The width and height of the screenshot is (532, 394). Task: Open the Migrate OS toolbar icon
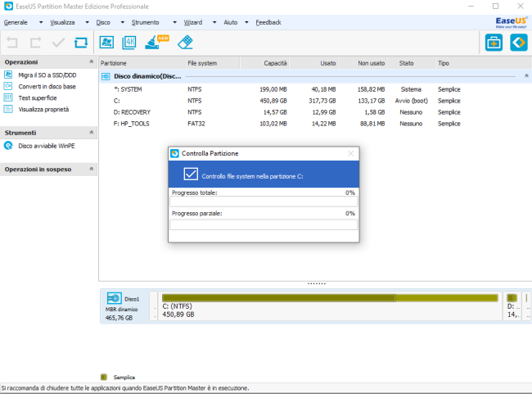pos(106,43)
